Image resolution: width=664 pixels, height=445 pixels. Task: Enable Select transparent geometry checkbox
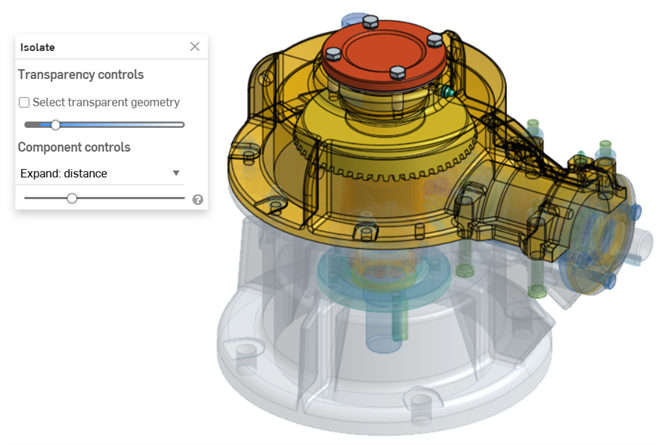[x=24, y=102]
